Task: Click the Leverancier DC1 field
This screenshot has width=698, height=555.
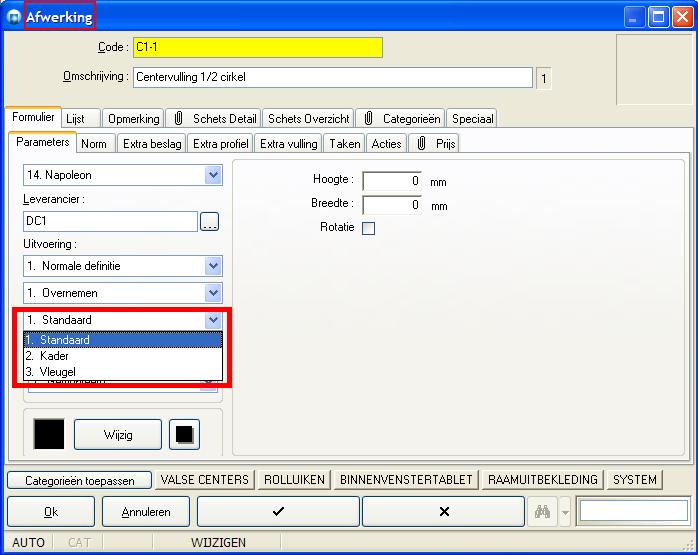Action: coord(110,221)
